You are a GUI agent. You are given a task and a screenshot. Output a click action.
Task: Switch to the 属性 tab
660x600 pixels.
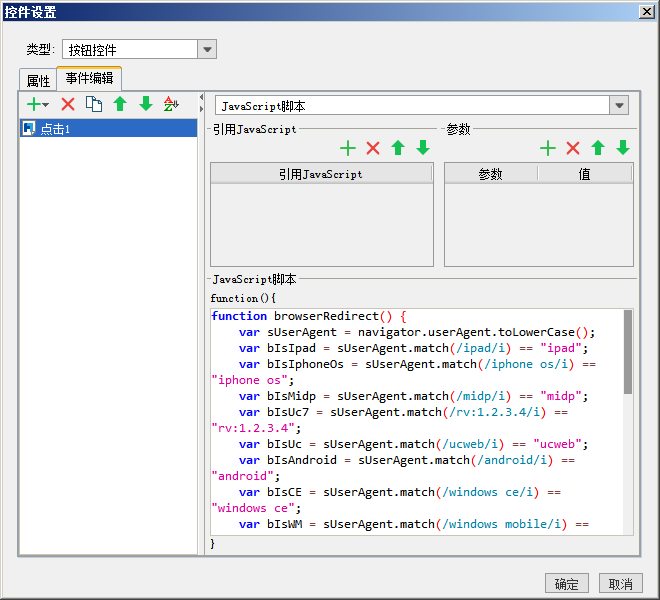38,81
